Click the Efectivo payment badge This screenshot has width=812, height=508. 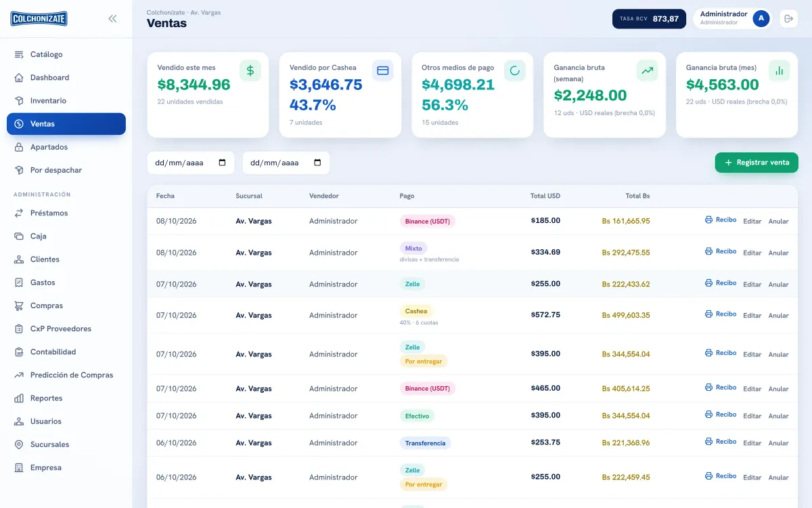(x=417, y=416)
